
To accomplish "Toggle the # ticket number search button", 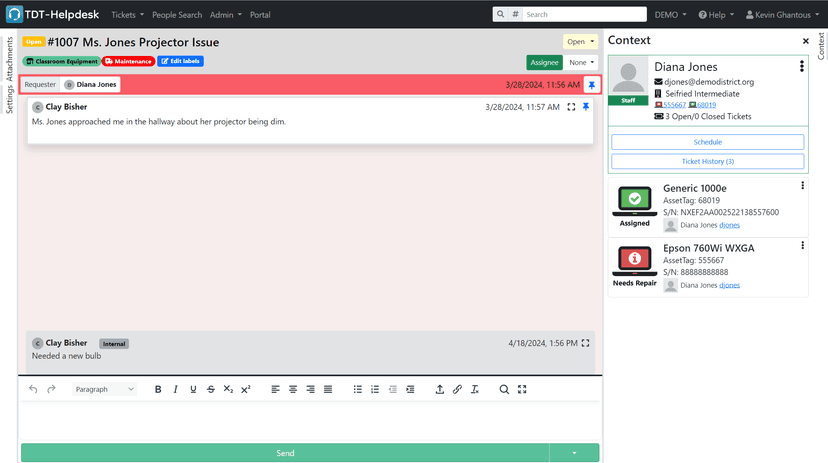I will 515,14.
